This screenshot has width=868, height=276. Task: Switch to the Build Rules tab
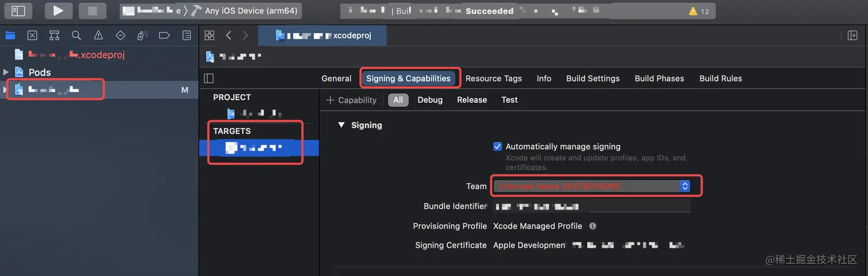(x=720, y=78)
